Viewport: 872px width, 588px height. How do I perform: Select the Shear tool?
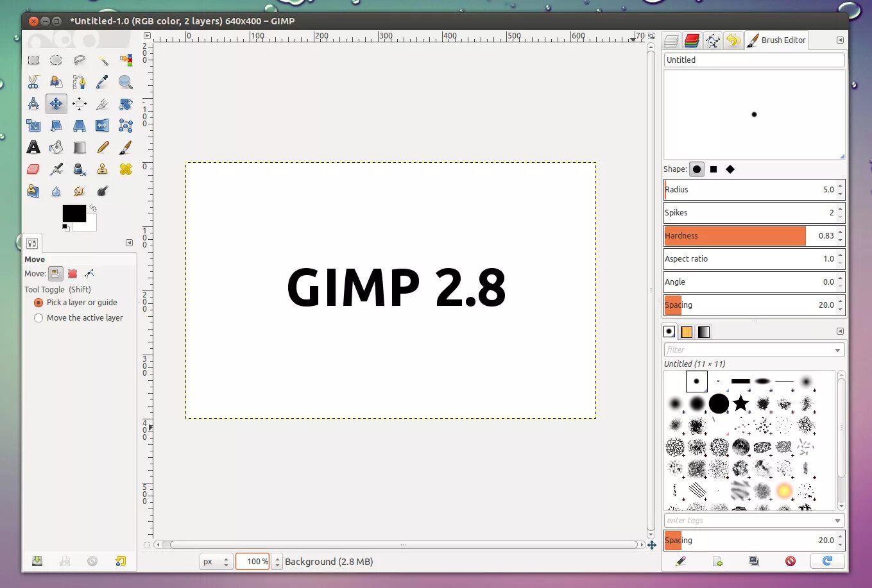56,126
